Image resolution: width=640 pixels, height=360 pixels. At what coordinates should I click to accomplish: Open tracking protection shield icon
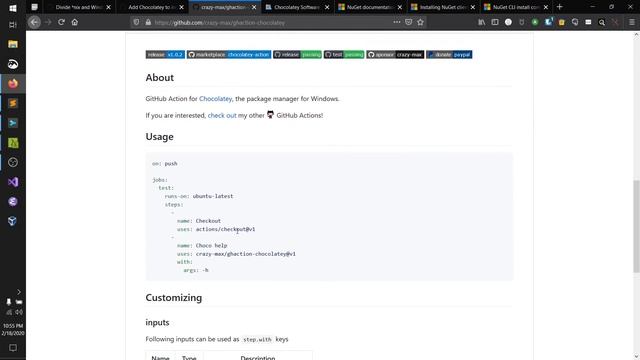pos(136,22)
